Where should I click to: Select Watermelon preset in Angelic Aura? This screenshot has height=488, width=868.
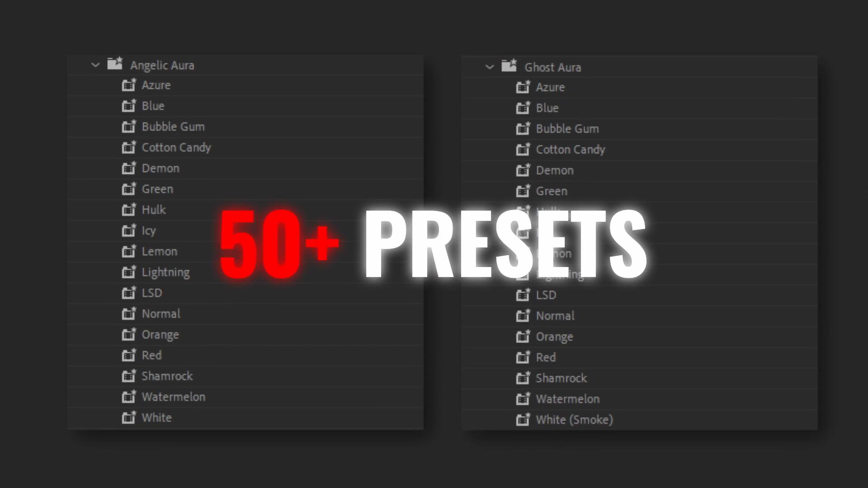173,396
